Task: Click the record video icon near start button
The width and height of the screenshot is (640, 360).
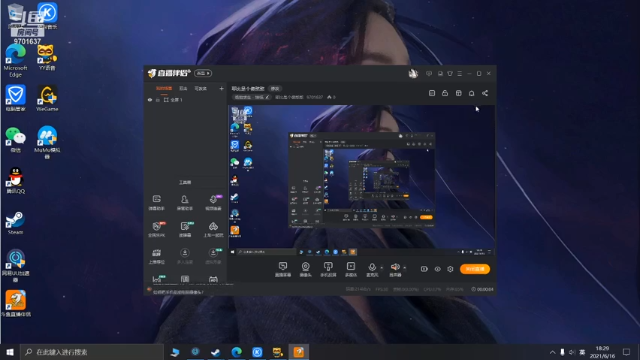Action: point(424,269)
